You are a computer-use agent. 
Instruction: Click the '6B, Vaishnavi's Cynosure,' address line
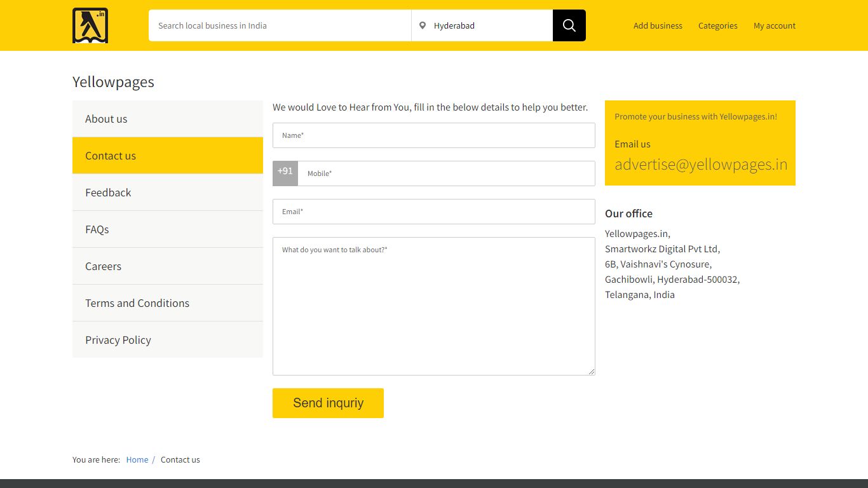click(658, 264)
